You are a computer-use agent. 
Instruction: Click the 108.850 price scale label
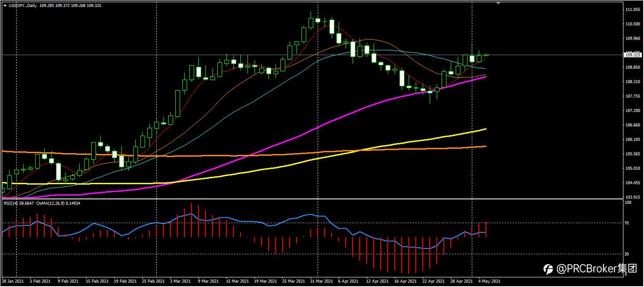[x=633, y=67]
